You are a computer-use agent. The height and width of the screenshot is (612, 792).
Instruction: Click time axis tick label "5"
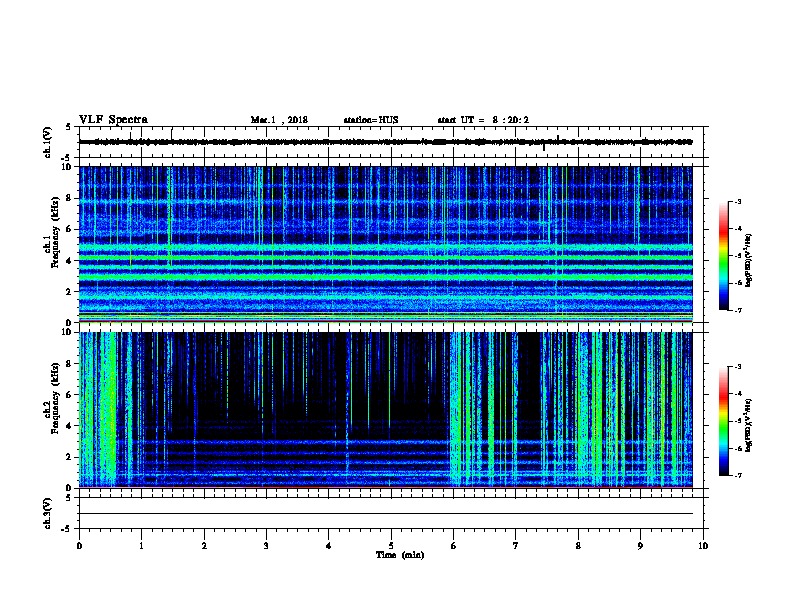click(391, 545)
